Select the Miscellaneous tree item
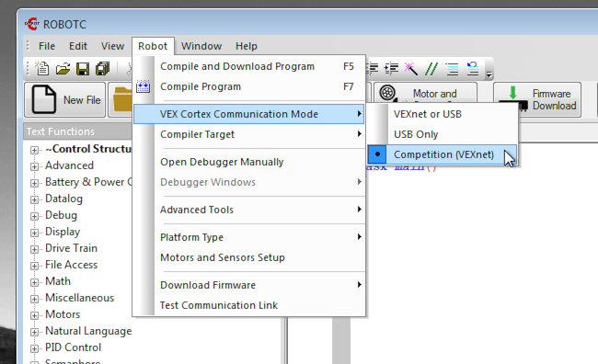The height and width of the screenshot is (364, 598). [x=79, y=298]
